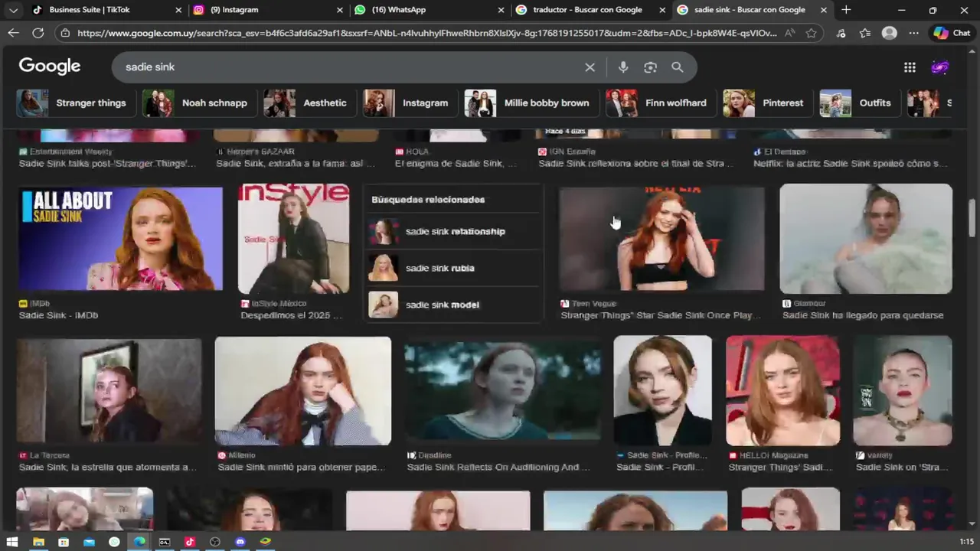Open related search sadie sink relationship
The image size is (980, 551).
(453, 231)
